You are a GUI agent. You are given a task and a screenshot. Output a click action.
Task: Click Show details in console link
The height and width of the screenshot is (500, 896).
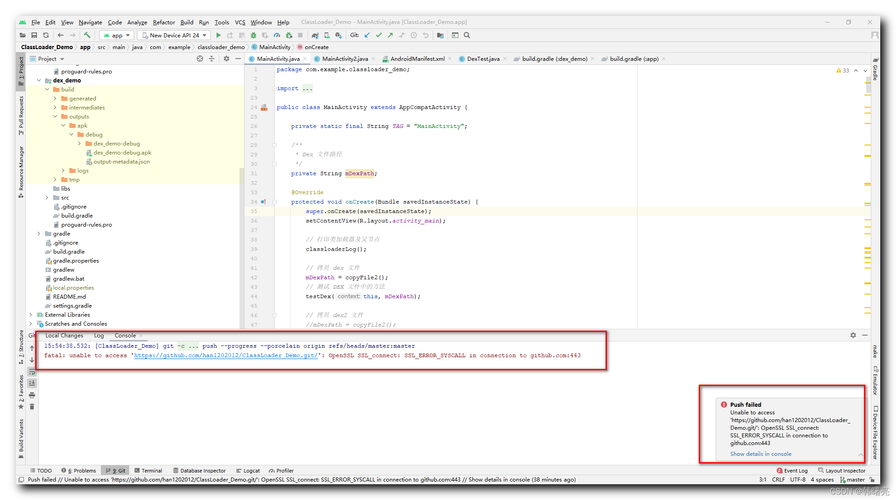tap(760, 454)
